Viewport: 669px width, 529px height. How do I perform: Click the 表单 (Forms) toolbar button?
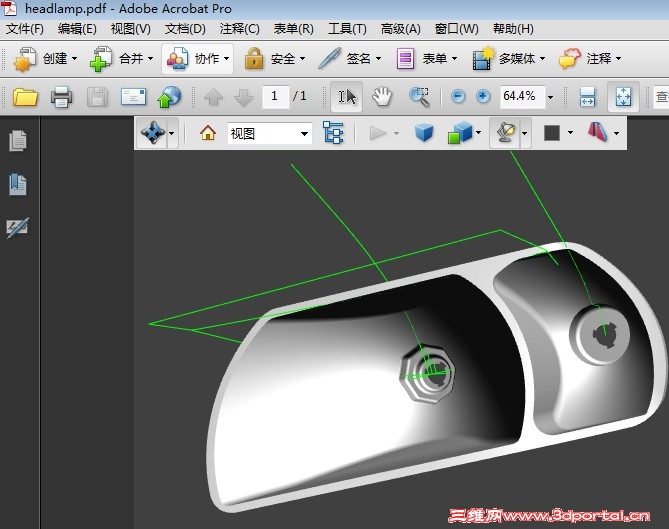[427, 59]
